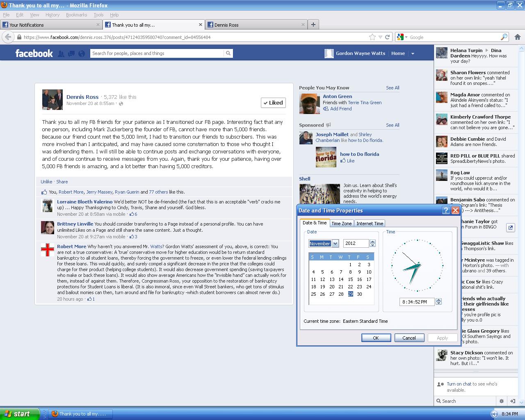Open Facebook friend requests icon
Viewport: 525px width, 420px height.
click(61, 53)
